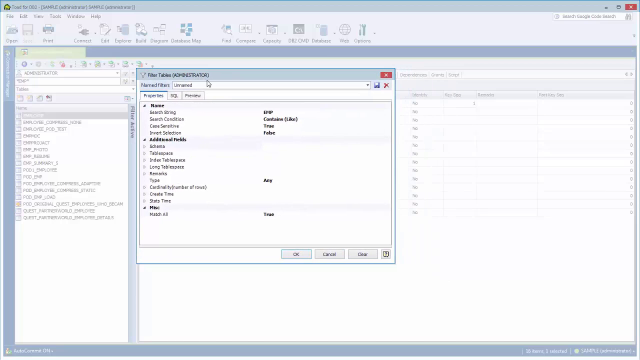
Task: Open the Connect toolbar icon
Action: coord(82,33)
